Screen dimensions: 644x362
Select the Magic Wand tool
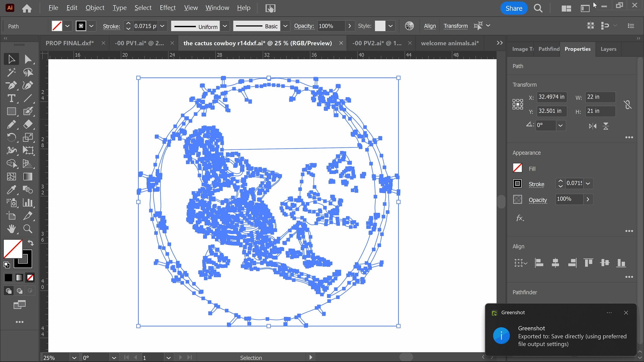tap(11, 73)
